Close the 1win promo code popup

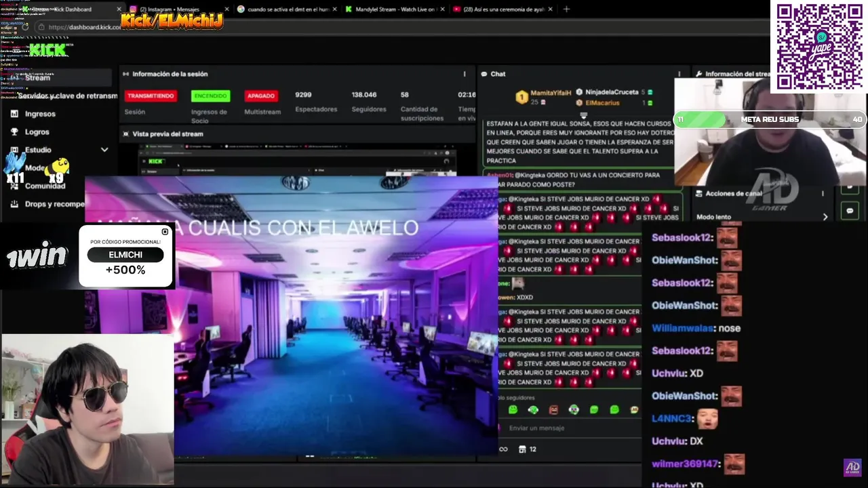coord(165,232)
